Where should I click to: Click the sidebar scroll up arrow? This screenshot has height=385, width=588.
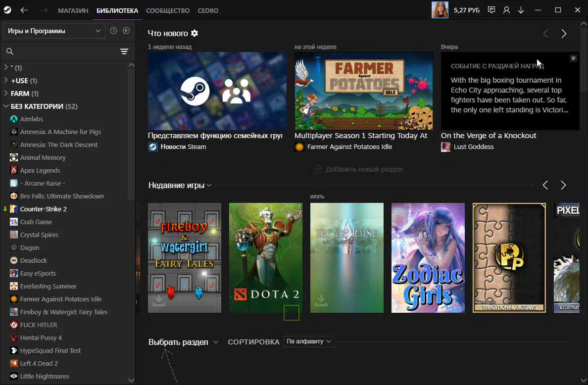[x=131, y=65]
